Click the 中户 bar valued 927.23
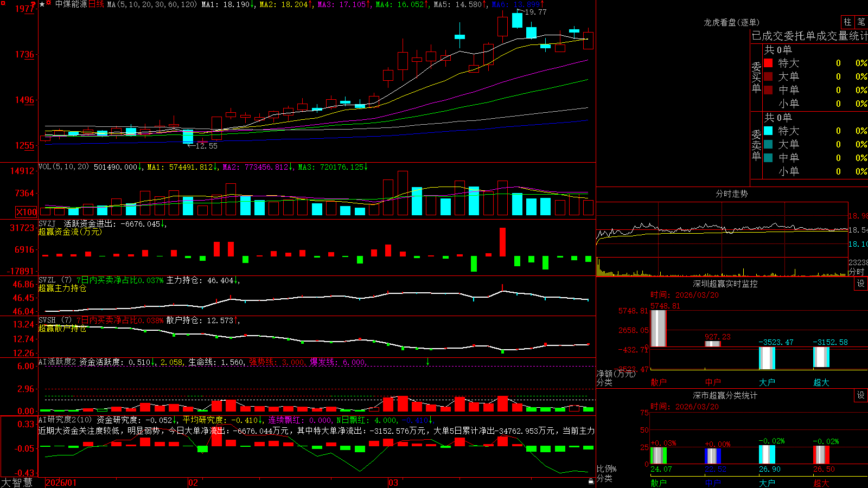This screenshot has height=488, width=868. [712, 344]
